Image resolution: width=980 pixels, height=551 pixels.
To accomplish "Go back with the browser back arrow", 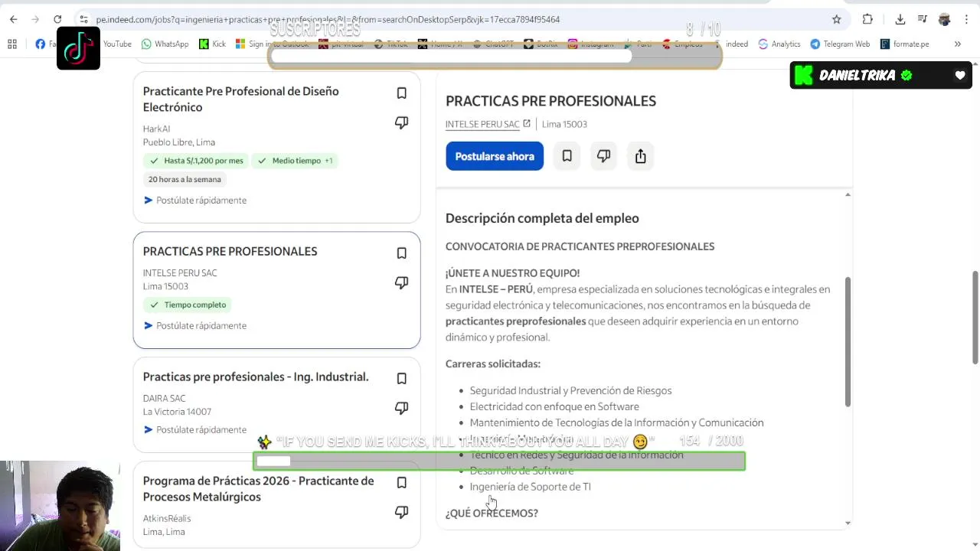I will pos(14,19).
